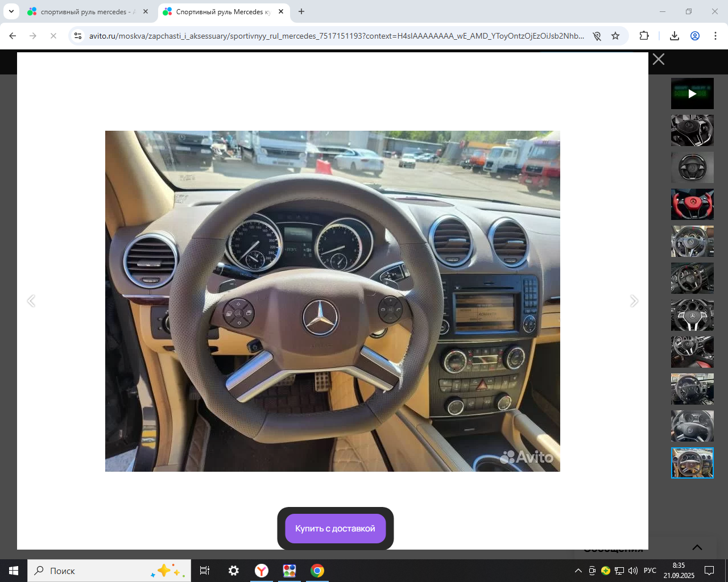Play the video thumbnail in the gallery strip
The height and width of the screenshot is (582, 728).
click(x=692, y=94)
